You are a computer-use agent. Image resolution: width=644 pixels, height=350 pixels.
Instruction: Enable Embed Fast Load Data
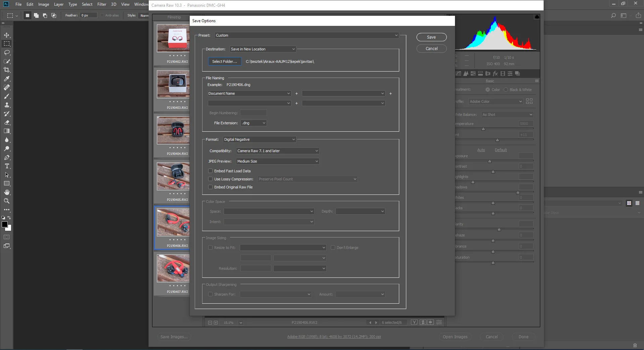[211, 171]
